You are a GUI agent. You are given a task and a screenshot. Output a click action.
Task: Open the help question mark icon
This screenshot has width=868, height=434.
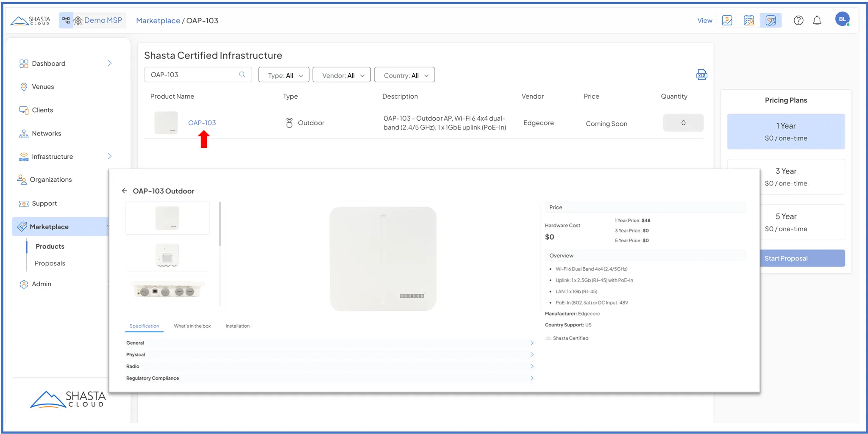[798, 20]
